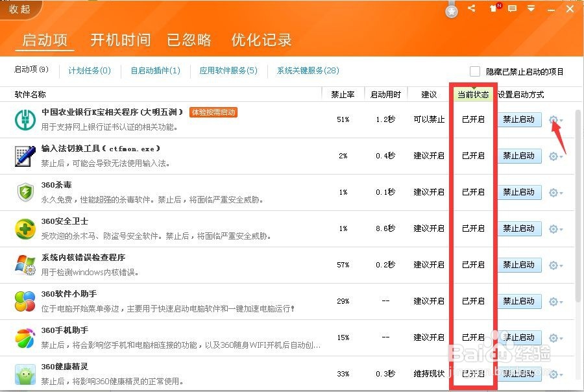Screen dimensions: 584x392
Task: Click the 360软件小助手 colorful icon
Action: coord(25,301)
